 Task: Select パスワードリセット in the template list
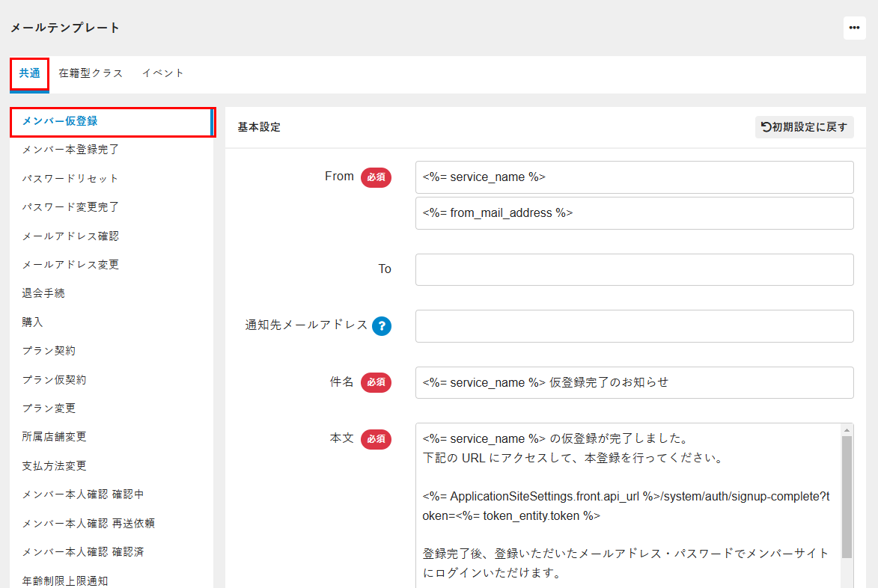coord(70,179)
